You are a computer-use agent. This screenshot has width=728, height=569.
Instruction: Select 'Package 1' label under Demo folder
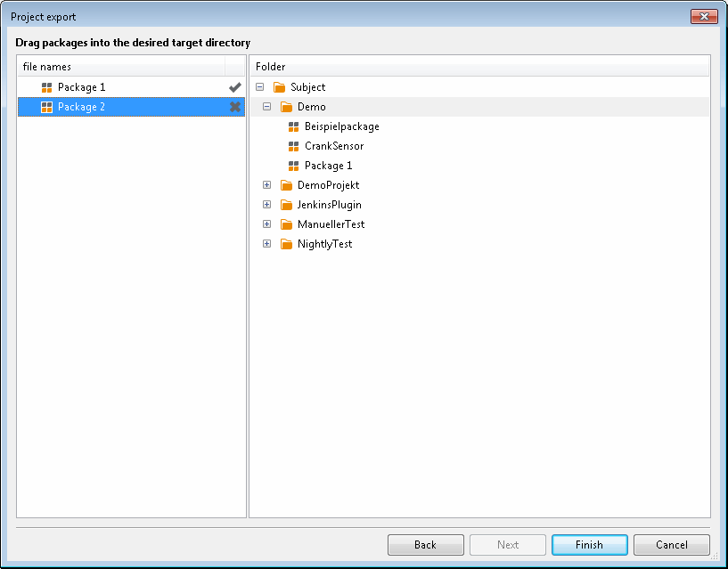click(328, 166)
